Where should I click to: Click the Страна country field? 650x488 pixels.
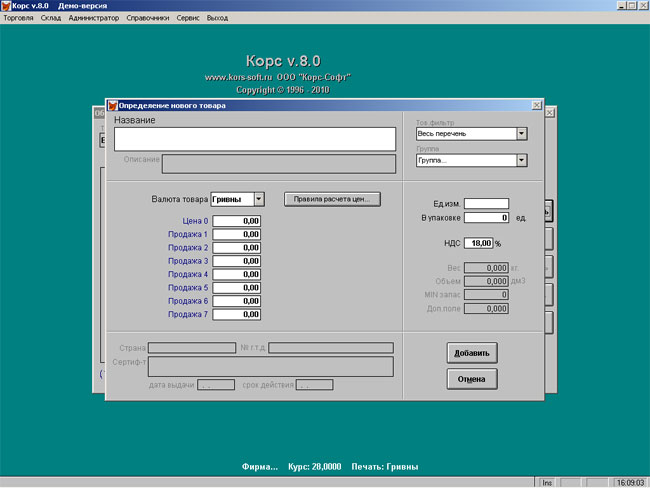point(192,347)
